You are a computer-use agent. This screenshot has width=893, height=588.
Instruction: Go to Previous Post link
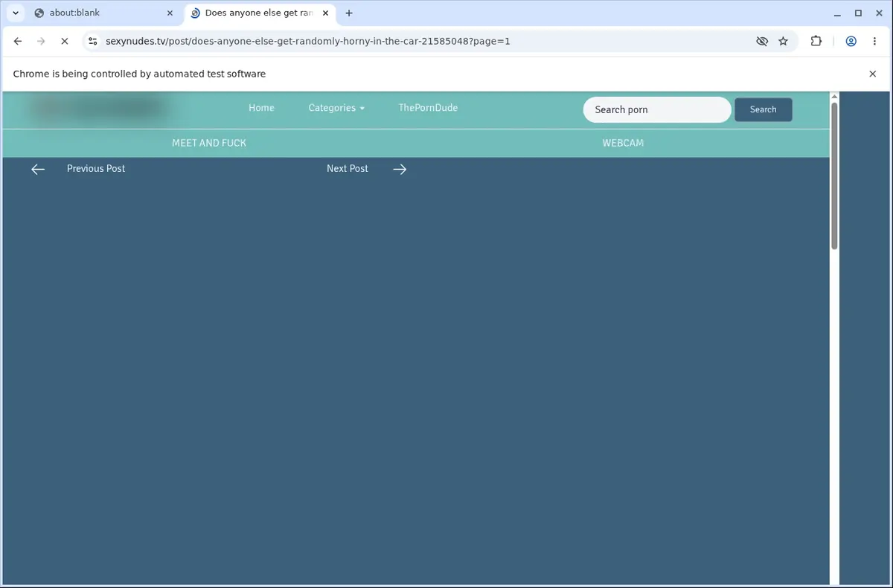tap(96, 169)
